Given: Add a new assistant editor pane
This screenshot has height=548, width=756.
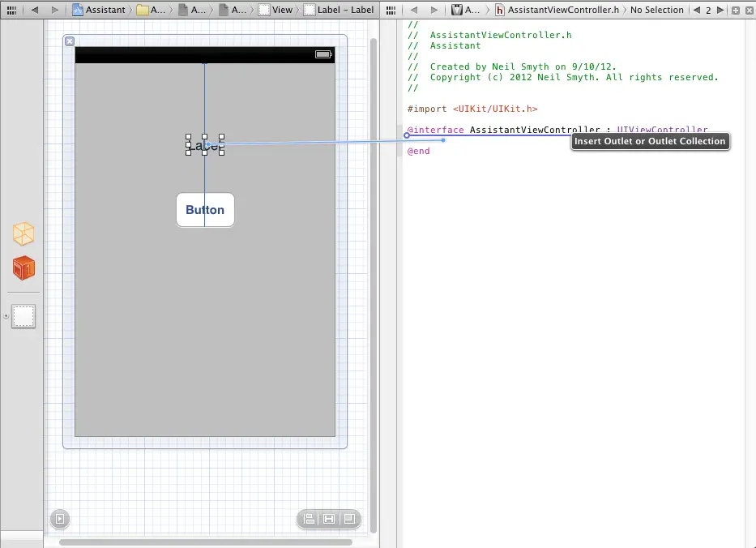Looking at the screenshot, I should click(x=735, y=10).
